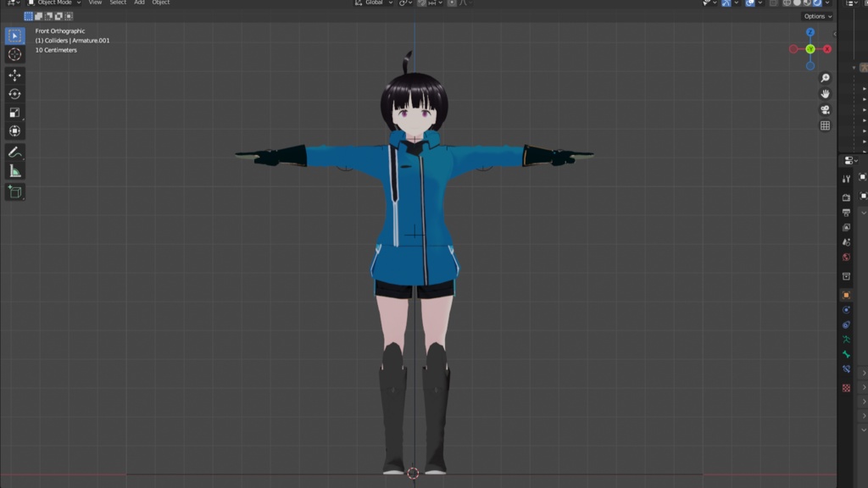The height and width of the screenshot is (488, 868).
Task: Open the Global transform orientation dropdown
Action: 374,4
